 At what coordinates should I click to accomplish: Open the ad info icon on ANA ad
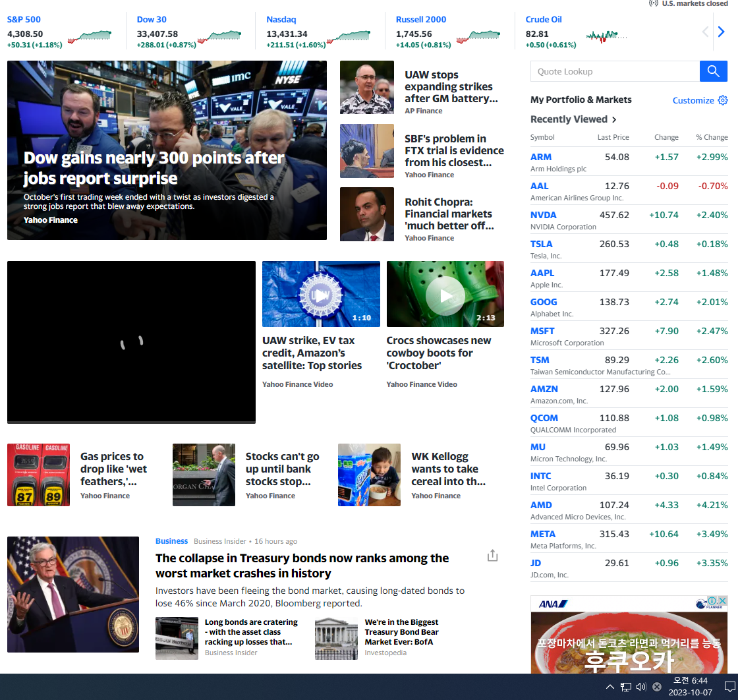click(712, 600)
